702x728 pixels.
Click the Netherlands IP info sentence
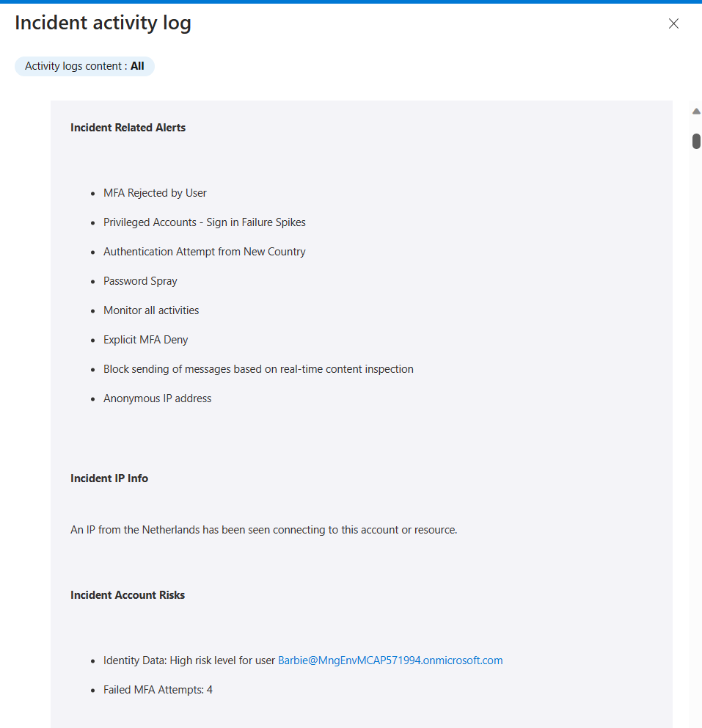(263, 530)
